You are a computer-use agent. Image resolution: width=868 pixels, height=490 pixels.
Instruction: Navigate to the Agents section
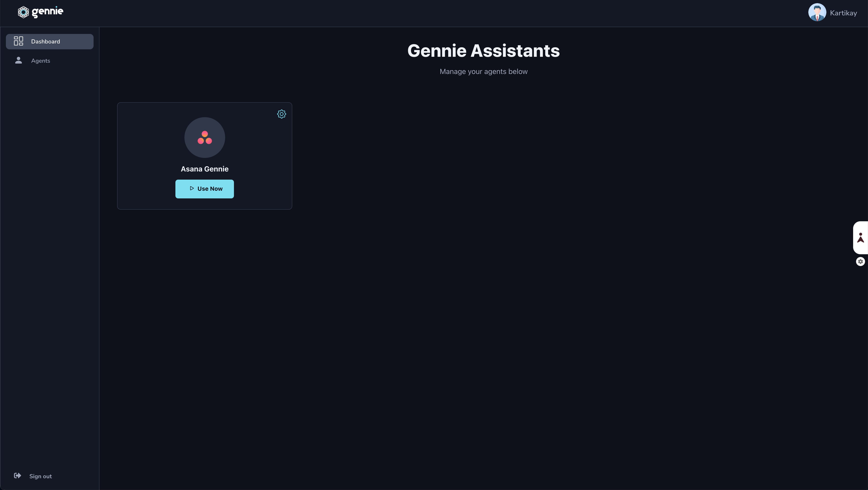pos(40,61)
